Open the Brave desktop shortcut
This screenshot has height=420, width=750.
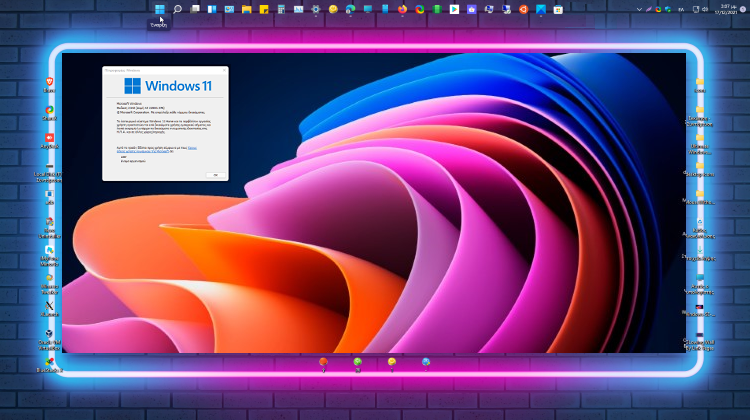49,85
